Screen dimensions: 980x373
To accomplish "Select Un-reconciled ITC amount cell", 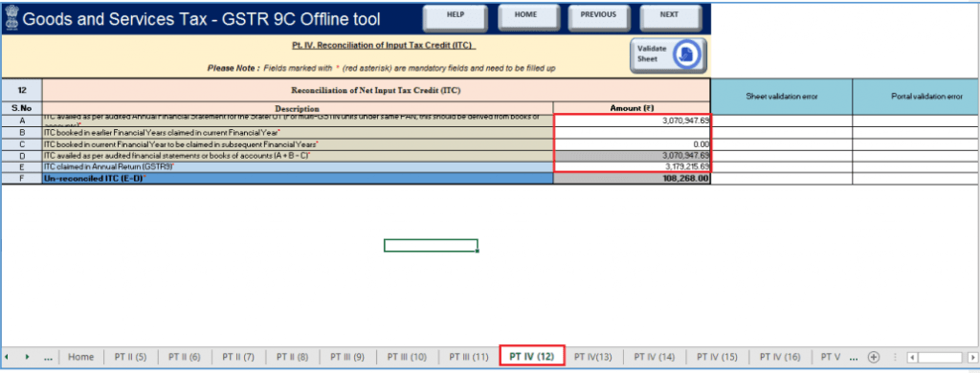I will coord(632,179).
